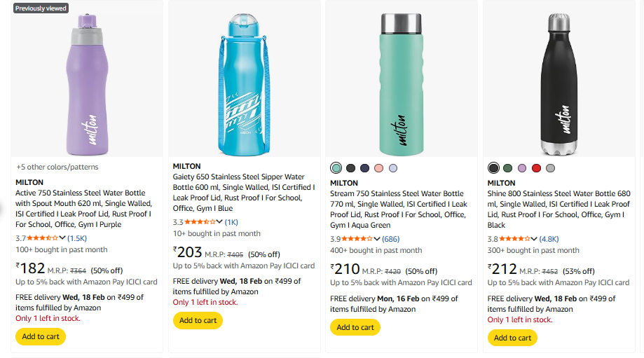Add the purple Active 750 to cart
The image size is (644, 358).
pos(41,336)
